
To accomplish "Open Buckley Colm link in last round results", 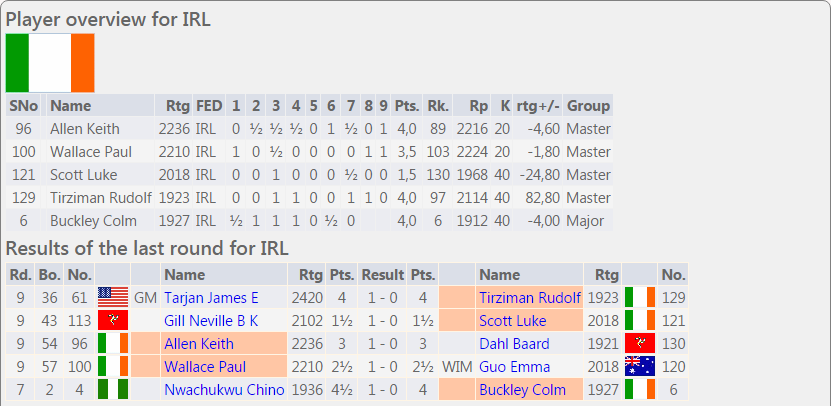I will click(x=522, y=389).
